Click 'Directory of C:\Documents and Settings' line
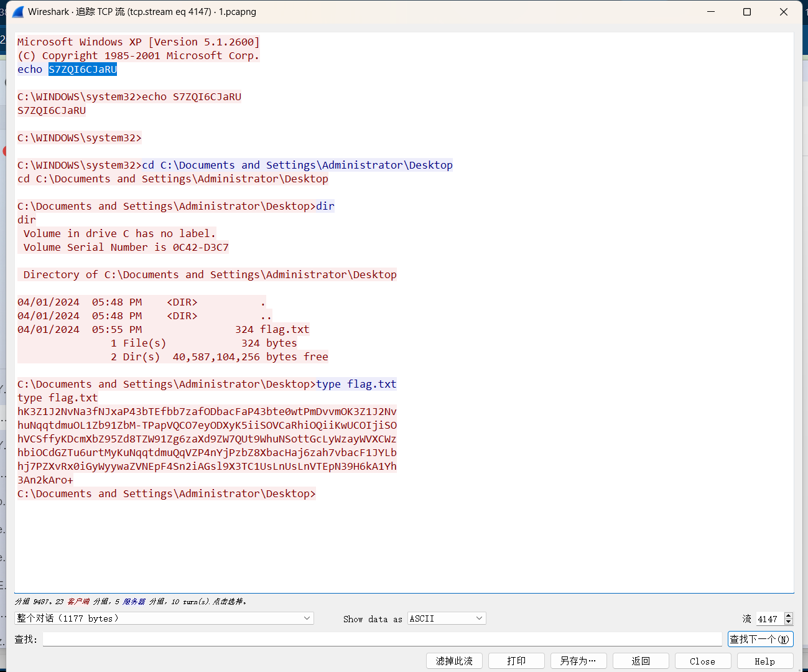This screenshot has height=672, width=808. pyautogui.click(x=210, y=274)
